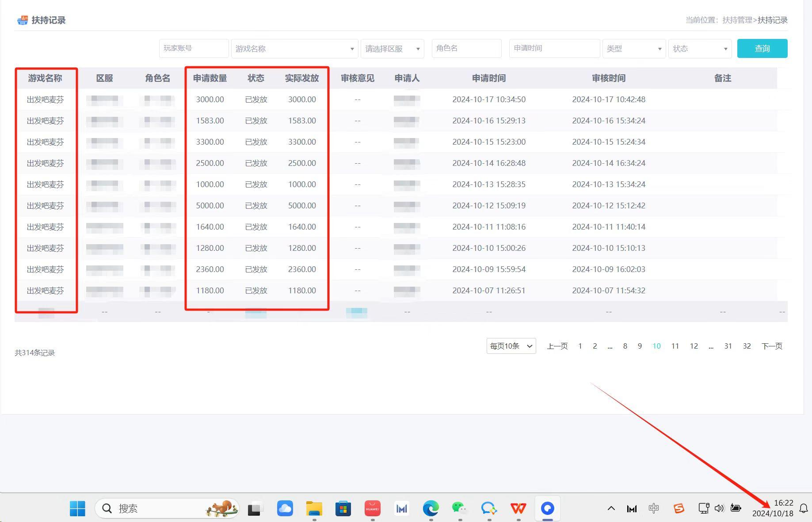Go to page 31

pos(728,346)
